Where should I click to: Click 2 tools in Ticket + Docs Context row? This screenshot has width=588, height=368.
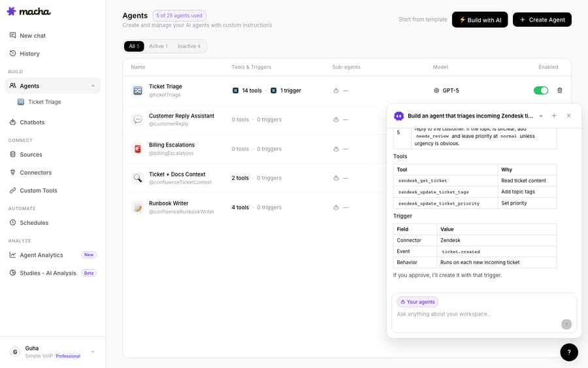(x=240, y=178)
